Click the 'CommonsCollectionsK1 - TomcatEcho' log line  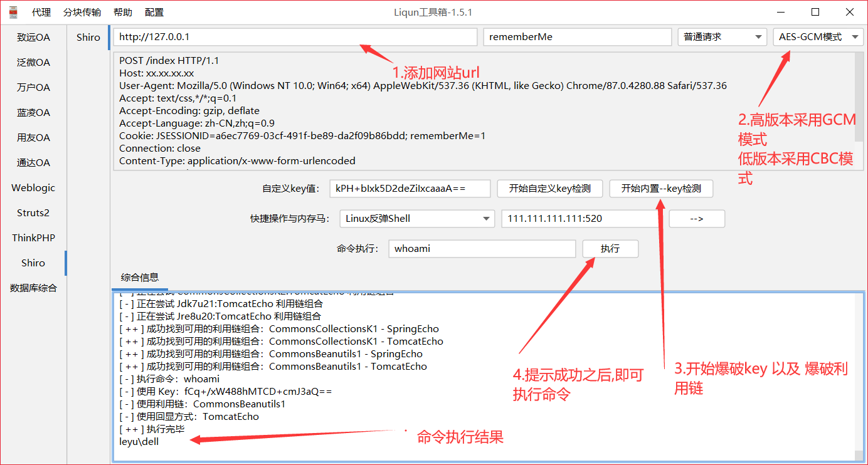coord(281,342)
